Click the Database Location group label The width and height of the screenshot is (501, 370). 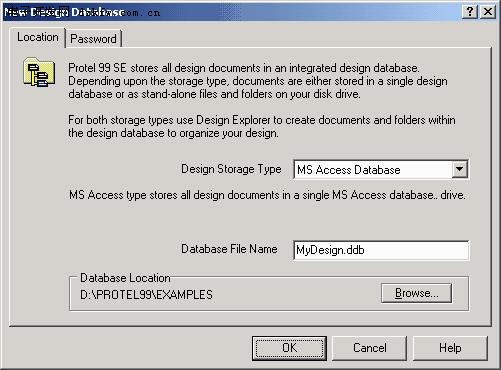pyautogui.click(x=125, y=278)
